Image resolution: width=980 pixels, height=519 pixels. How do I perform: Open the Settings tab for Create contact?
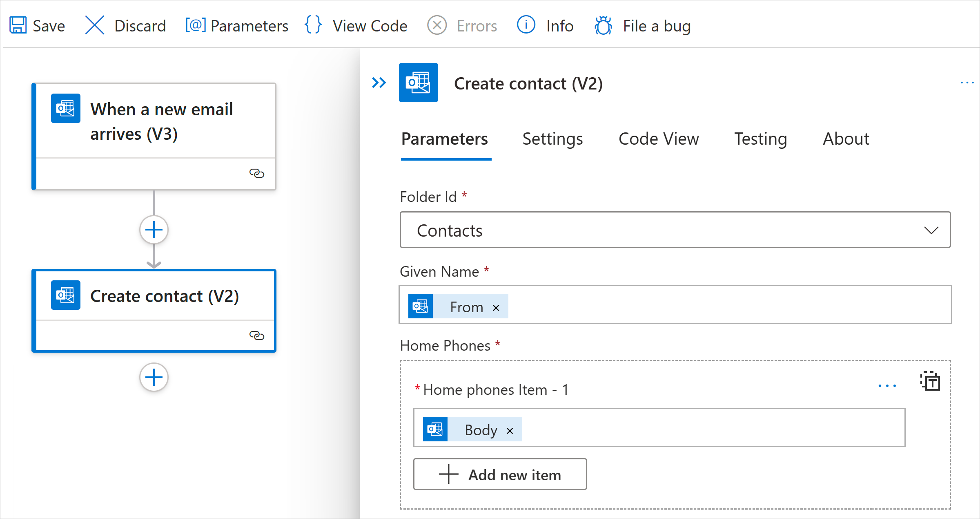[553, 139]
